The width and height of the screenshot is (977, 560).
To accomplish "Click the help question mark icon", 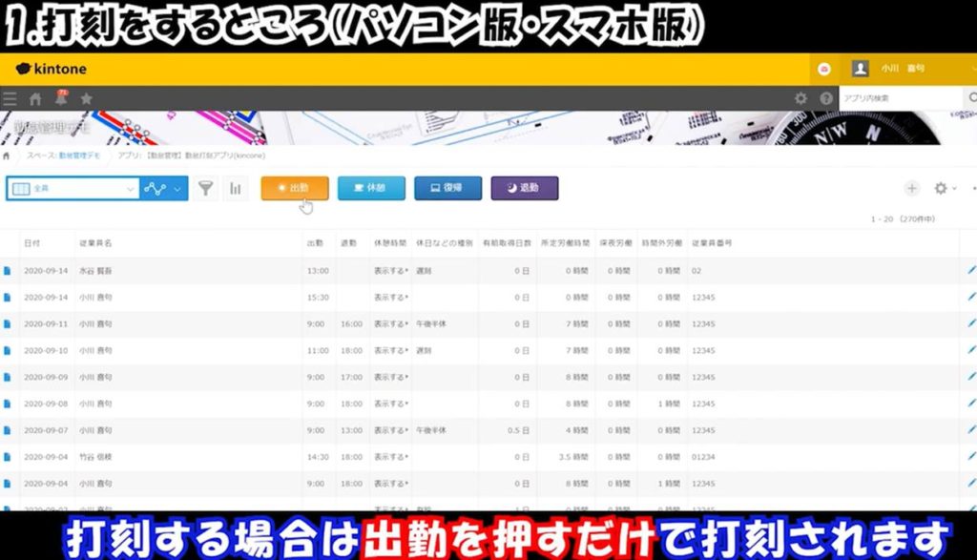I will [827, 98].
